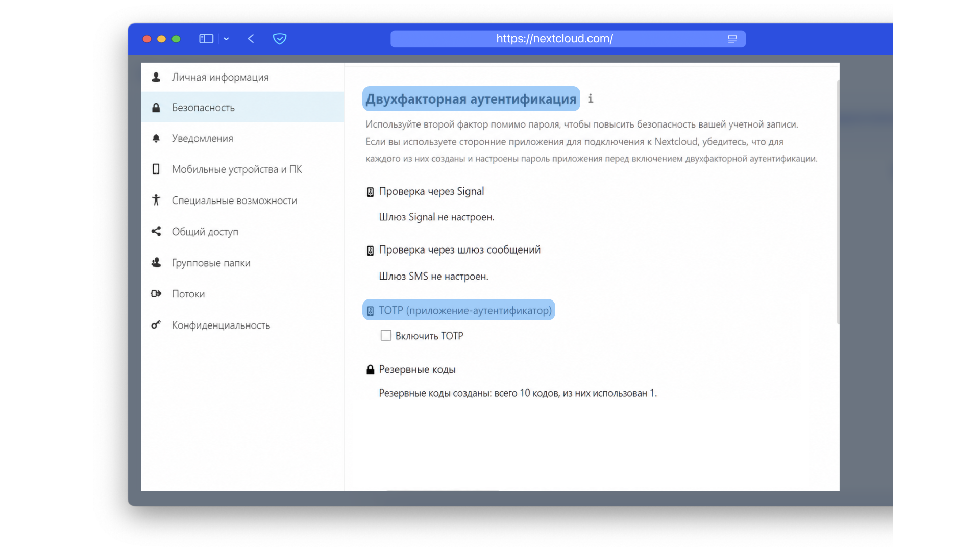Open the Безопасность settings section
980x551 pixels.
(242, 107)
